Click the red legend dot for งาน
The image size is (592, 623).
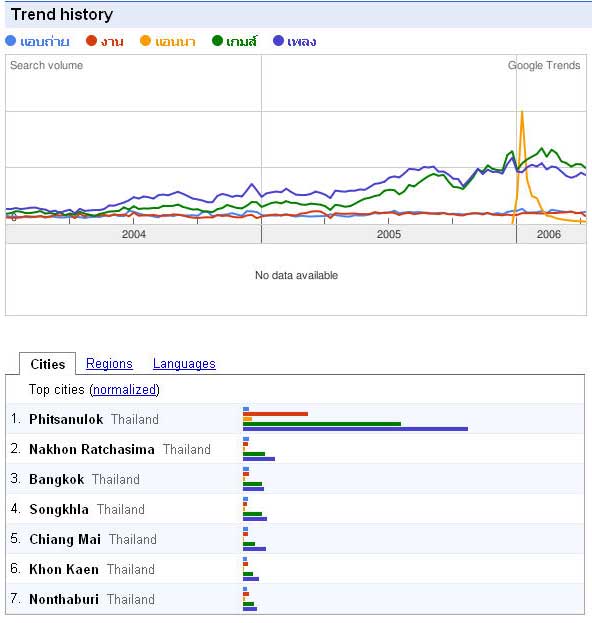click(x=91, y=41)
